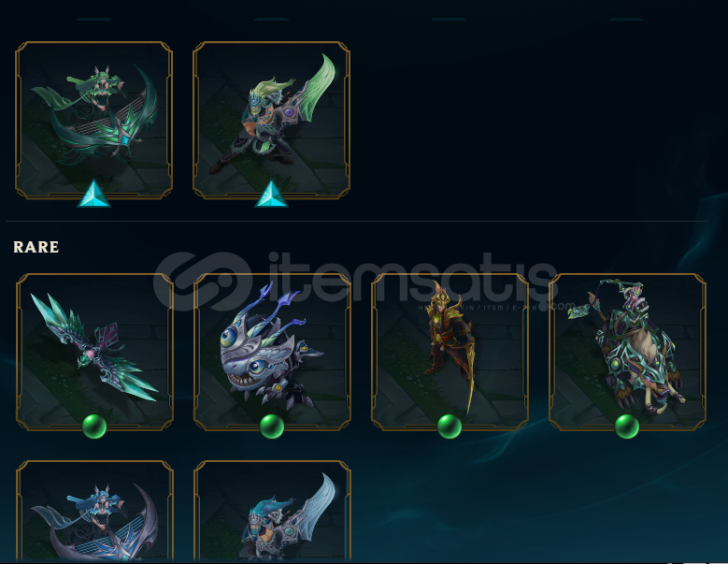Select the green-haired harp player skin tile
The image size is (728, 564).
pyautogui.click(x=93, y=121)
